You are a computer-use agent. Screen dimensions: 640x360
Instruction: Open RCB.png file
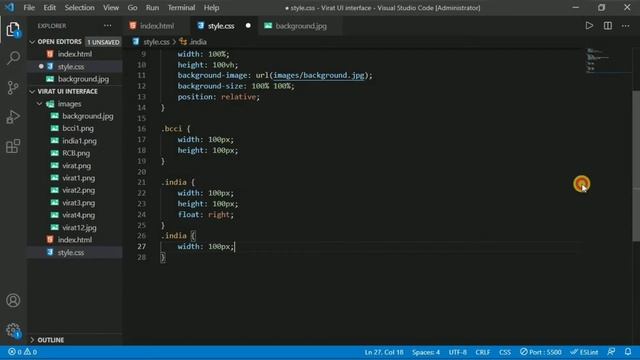click(75, 153)
